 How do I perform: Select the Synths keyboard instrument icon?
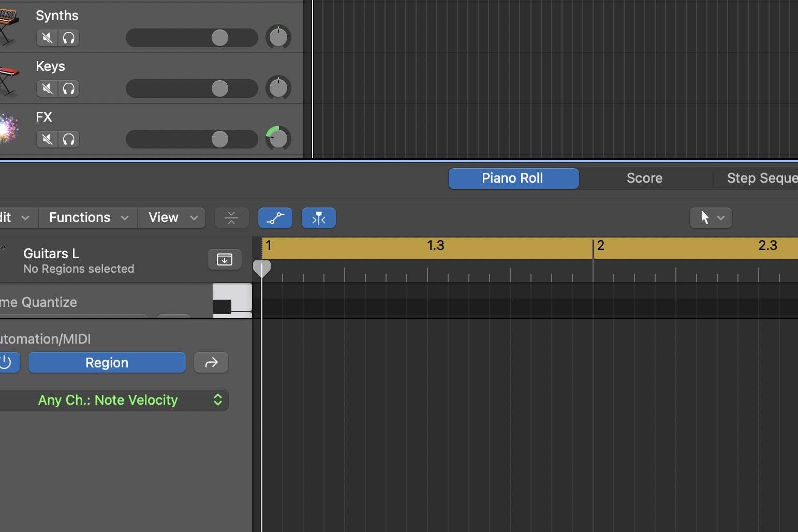click(9, 27)
